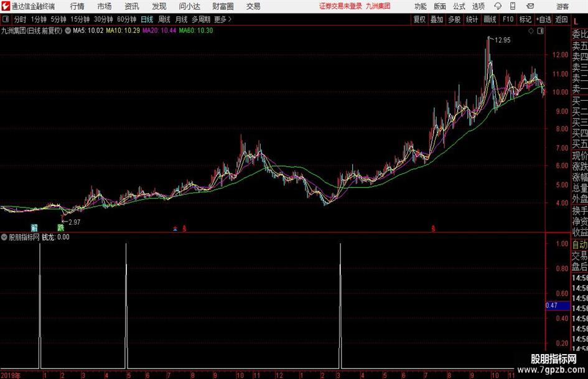Open the customer service headset icon
The width and height of the screenshot is (588, 379).
coord(498,6)
